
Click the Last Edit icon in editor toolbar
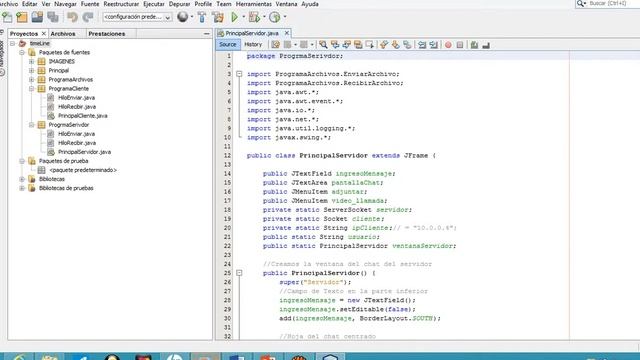[276, 44]
